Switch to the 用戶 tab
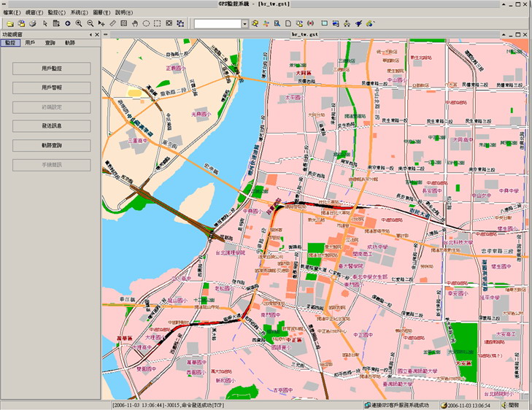This screenshot has width=532, height=410. 29,43
